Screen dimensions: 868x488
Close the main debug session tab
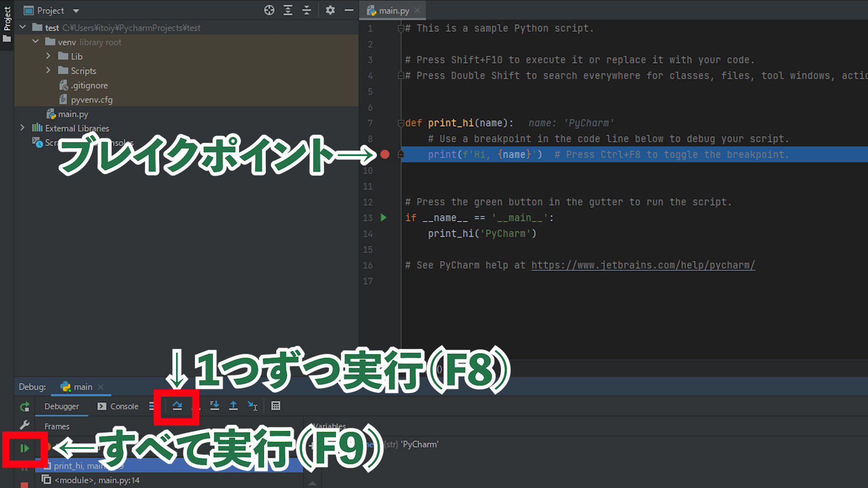click(x=101, y=387)
